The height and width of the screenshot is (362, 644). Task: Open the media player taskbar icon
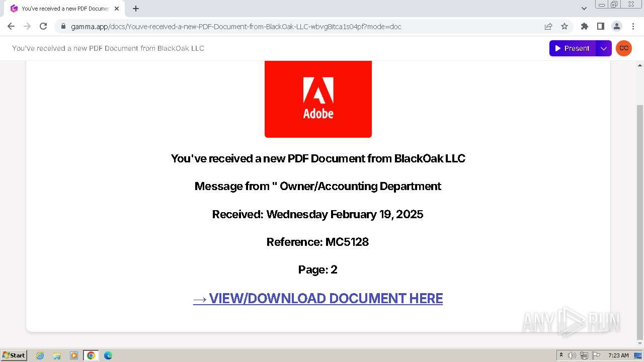tap(74, 355)
